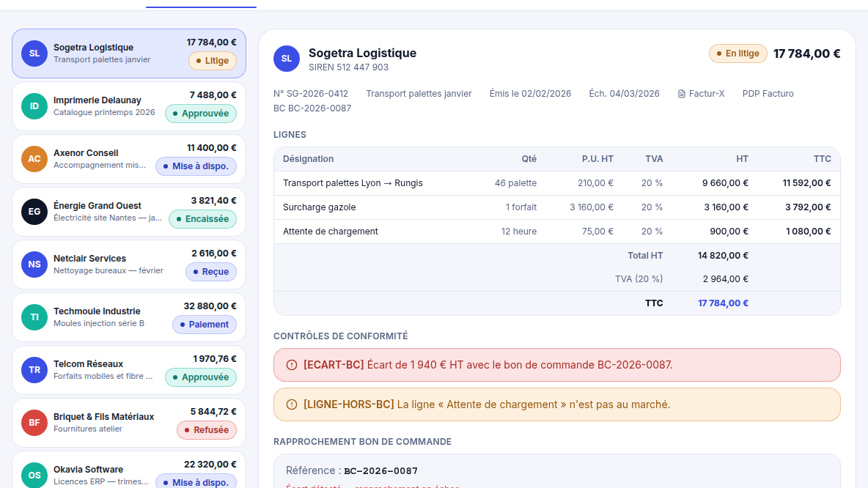Click the PDP Facturo label
This screenshot has height=488, width=868.
pos(768,94)
